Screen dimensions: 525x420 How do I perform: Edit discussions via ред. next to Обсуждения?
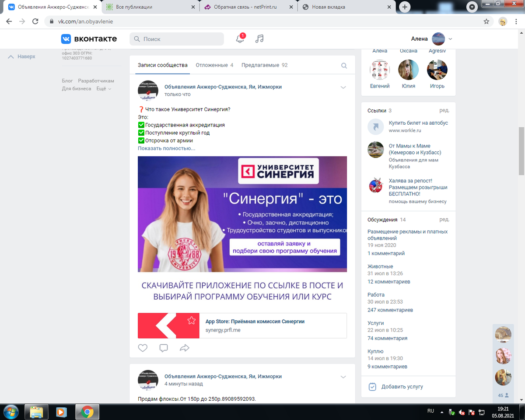[x=444, y=220]
